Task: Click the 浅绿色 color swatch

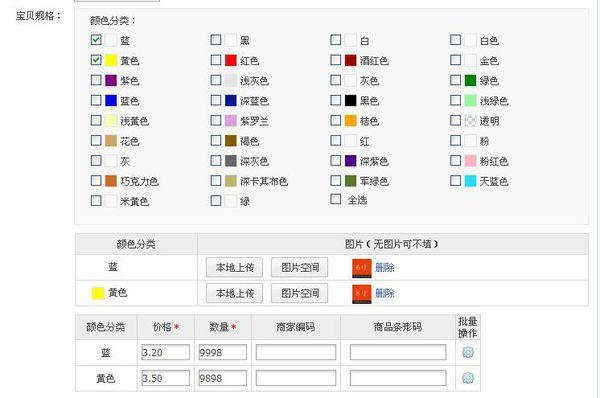Action: coord(470,101)
